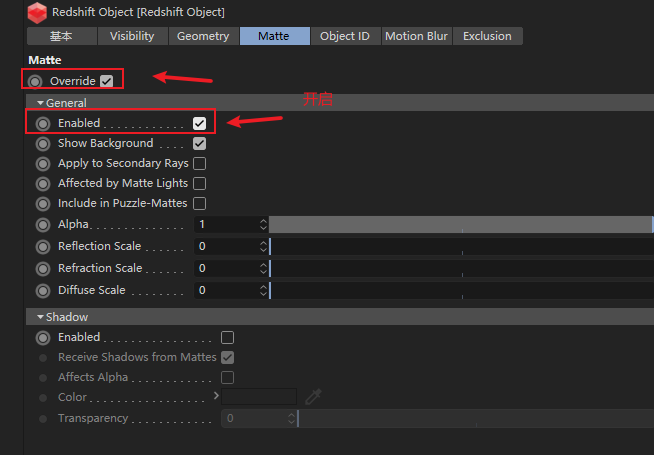Click the Shadow Color eyedropper icon
654x455 pixels.
pyautogui.click(x=313, y=397)
